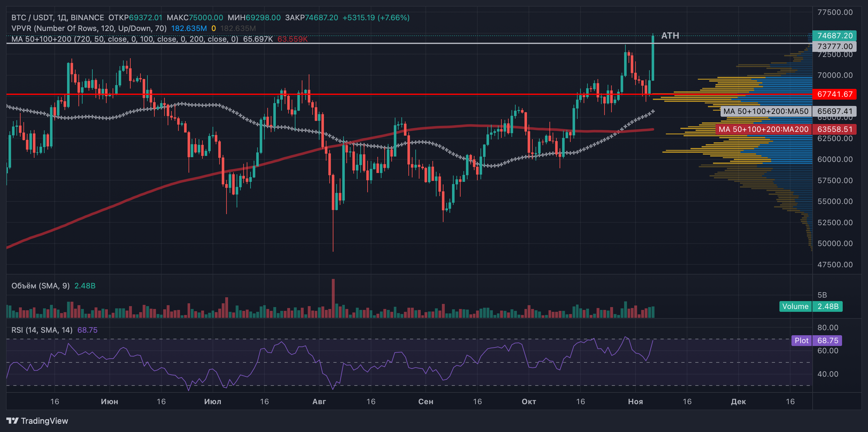The width and height of the screenshot is (868, 432).
Task: Select the MA50 65697.41 axis label
Action: click(x=789, y=111)
